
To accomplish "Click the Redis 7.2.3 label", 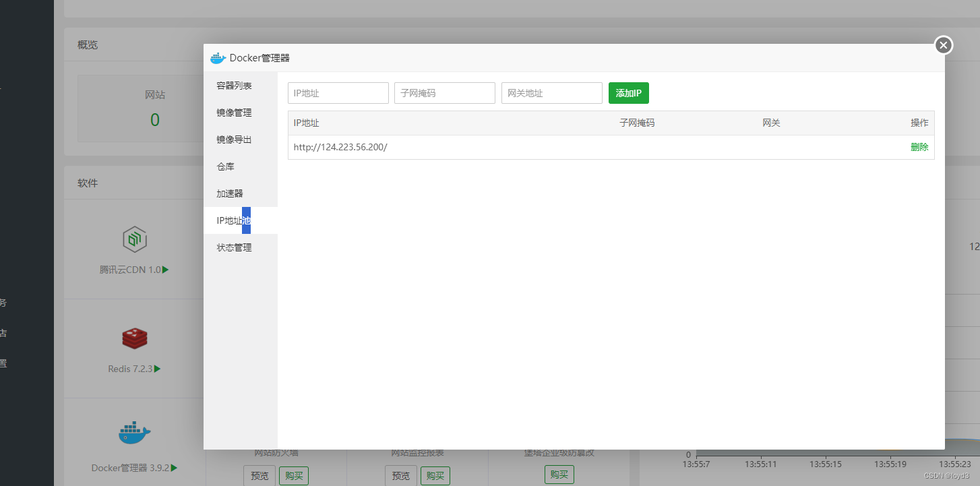I will pyautogui.click(x=131, y=369).
